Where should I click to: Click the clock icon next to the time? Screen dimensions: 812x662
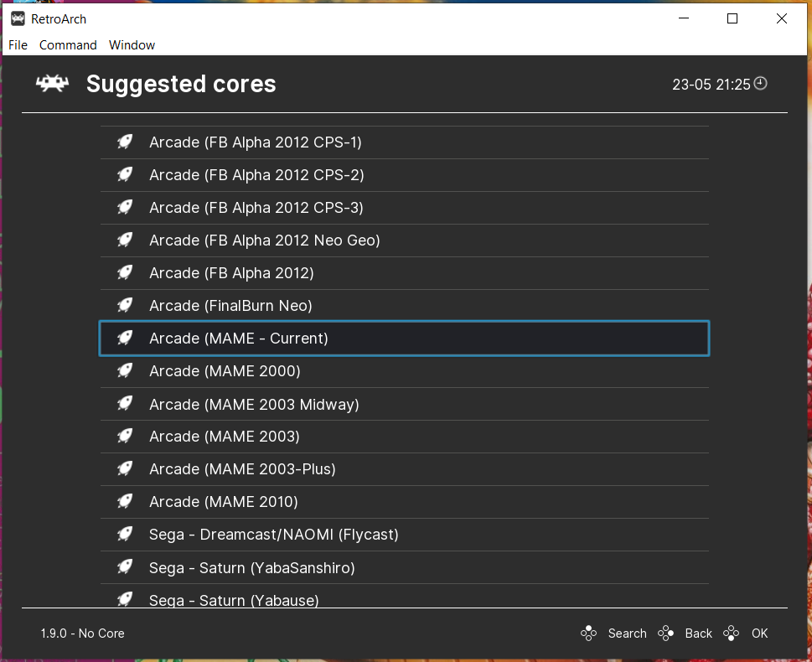point(760,84)
